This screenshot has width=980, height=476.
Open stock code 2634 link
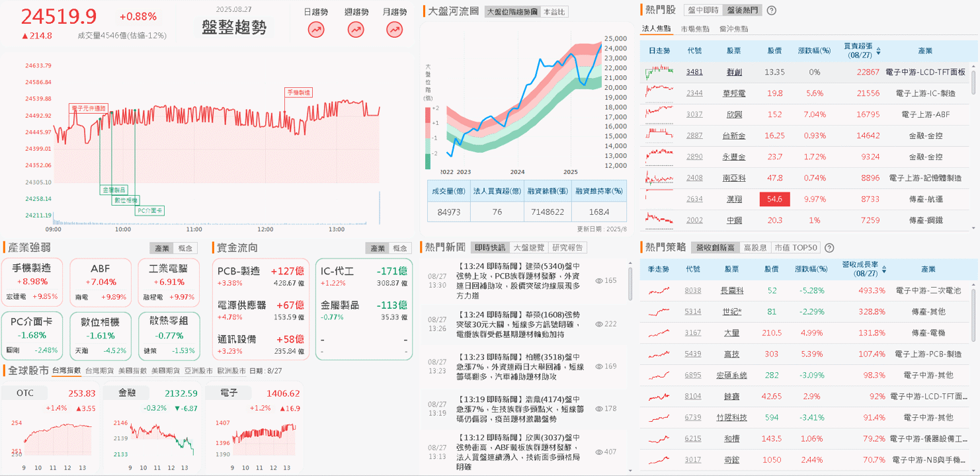(x=694, y=199)
